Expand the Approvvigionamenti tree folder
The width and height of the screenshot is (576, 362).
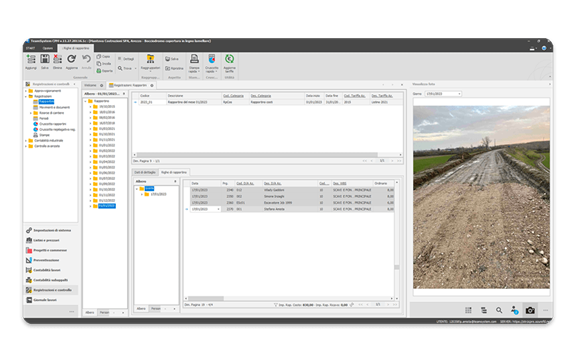[x=26, y=91]
